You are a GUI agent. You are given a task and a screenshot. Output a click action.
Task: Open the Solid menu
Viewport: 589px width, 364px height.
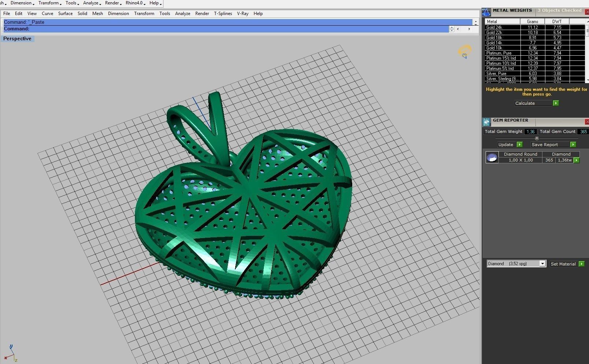coord(82,14)
